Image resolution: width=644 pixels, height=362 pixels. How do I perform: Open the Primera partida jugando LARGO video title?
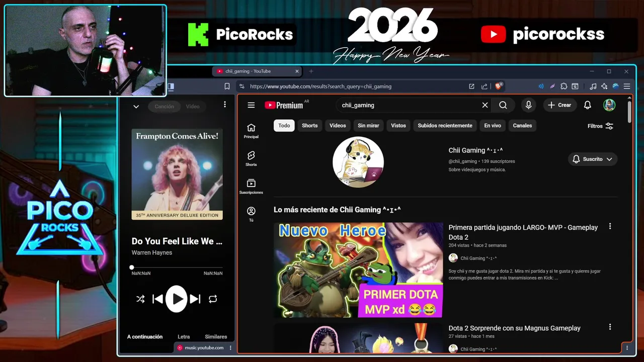click(523, 232)
